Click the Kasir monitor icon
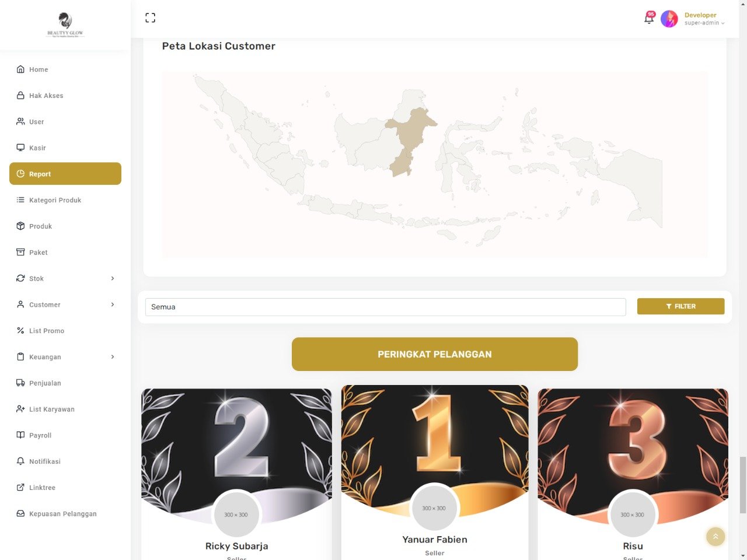The image size is (747, 560). pyautogui.click(x=20, y=148)
